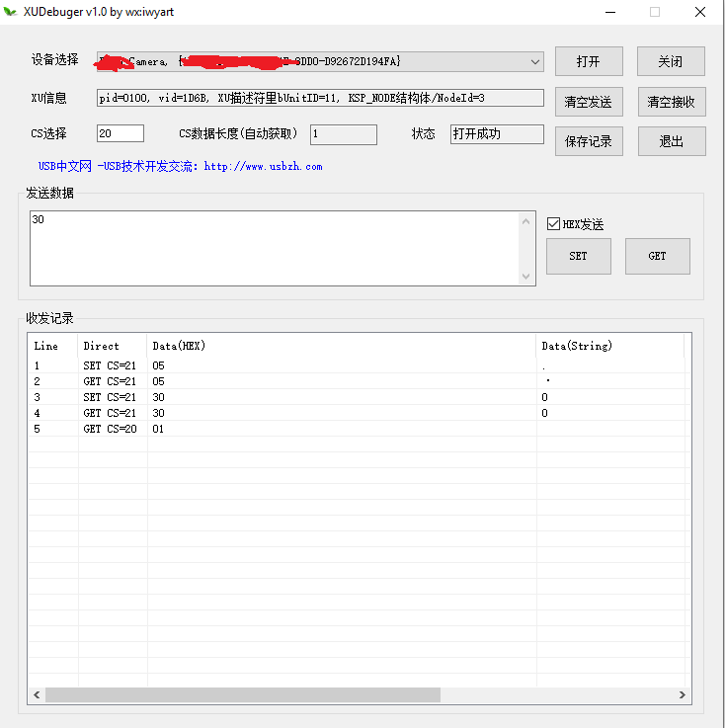
Task: Click 清空接收 to clear received log
Action: (671, 102)
